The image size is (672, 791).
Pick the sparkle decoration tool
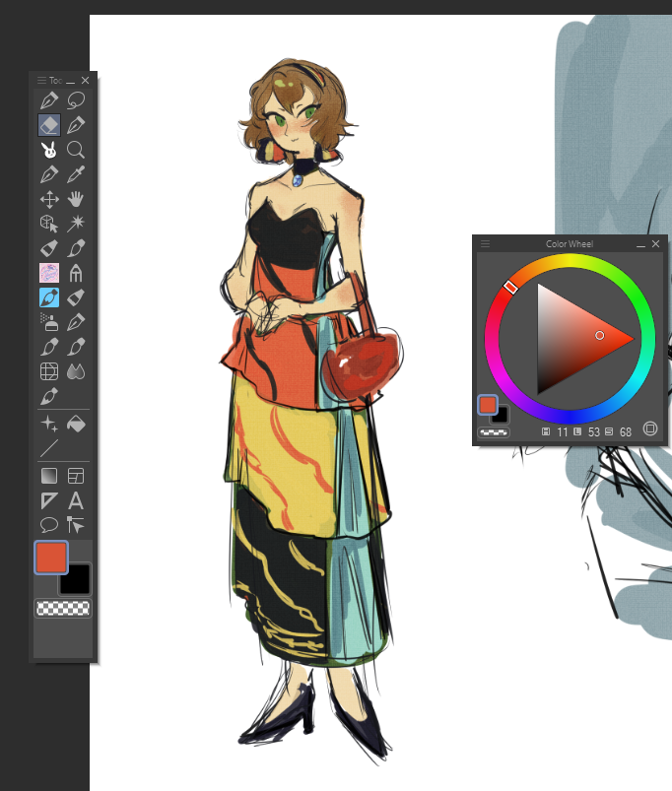click(49, 424)
